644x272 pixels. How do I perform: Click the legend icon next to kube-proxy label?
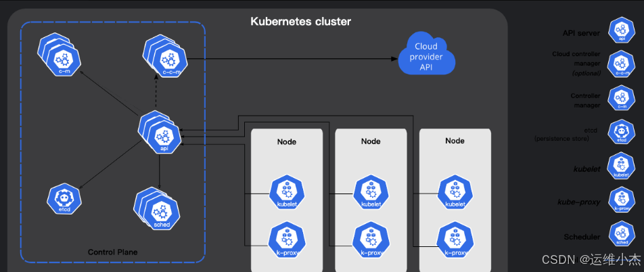(x=622, y=200)
